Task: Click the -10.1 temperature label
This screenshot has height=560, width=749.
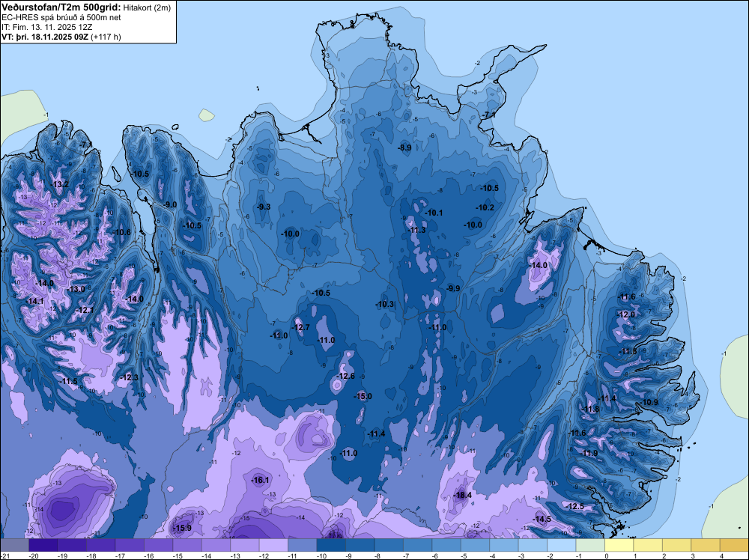Action: coord(434,213)
